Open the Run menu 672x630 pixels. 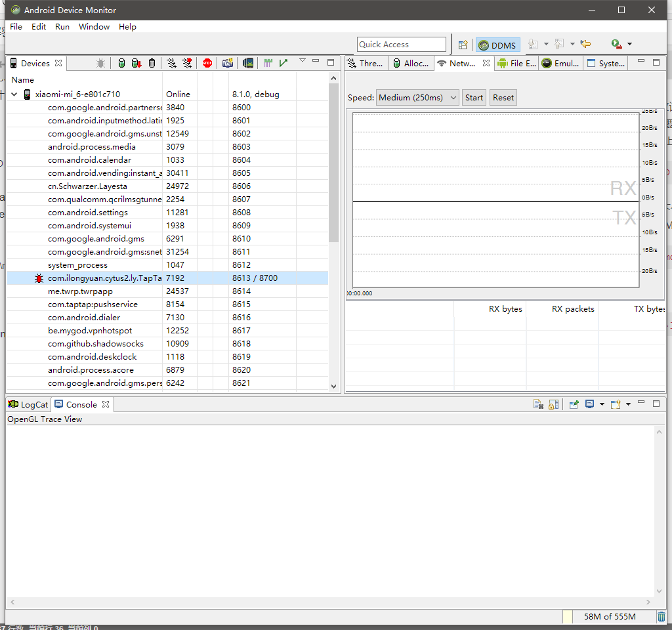click(62, 26)
